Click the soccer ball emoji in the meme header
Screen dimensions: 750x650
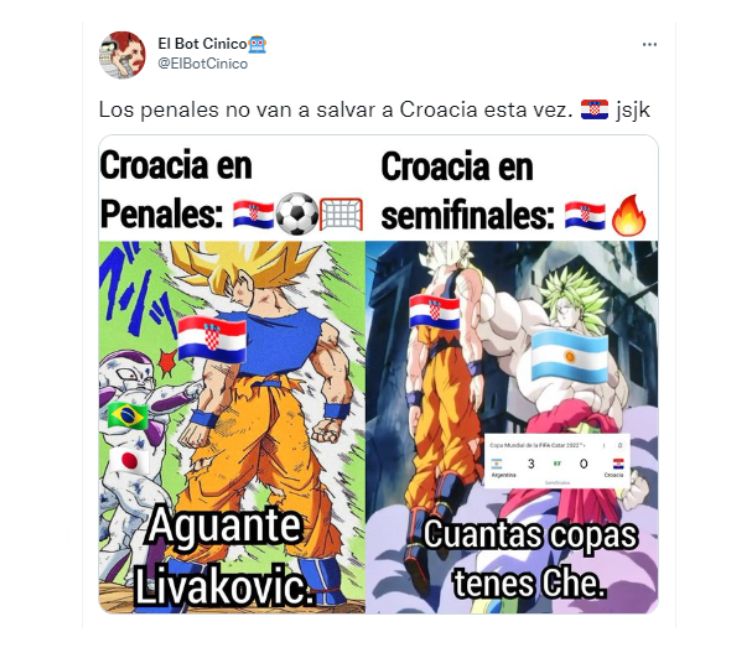click(297, 214)
